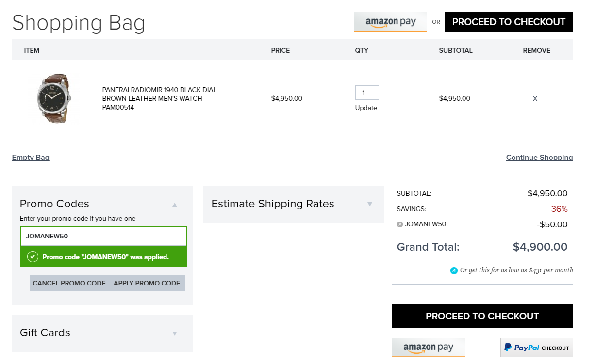Click the Affirm icon beside monthly payment offer
This screenshot has height=364, width=596.
point(454,270)
